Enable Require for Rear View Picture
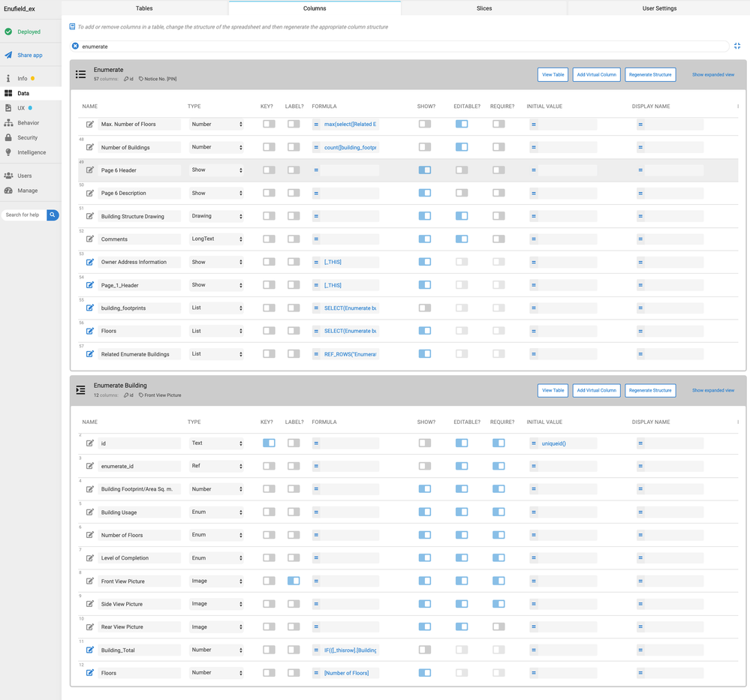The height and width of the screenshot is (700, 750). 498,626
